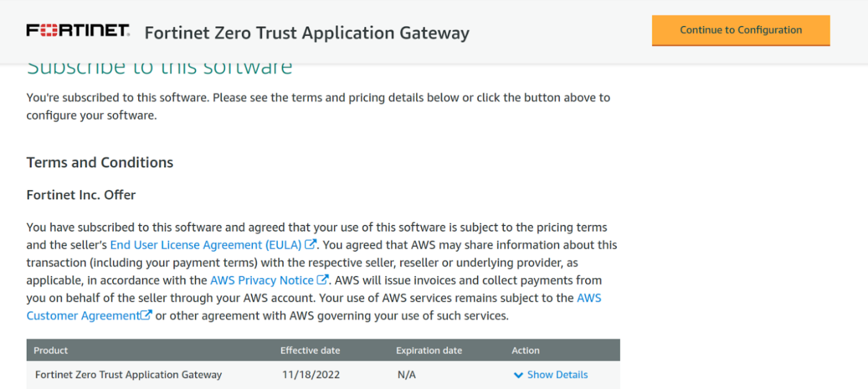Image resolution: width=868 pixels, height=389 pixels.
Task: Click the Fortinet Inc. Offer heading
Action: [x=80, y=194]
